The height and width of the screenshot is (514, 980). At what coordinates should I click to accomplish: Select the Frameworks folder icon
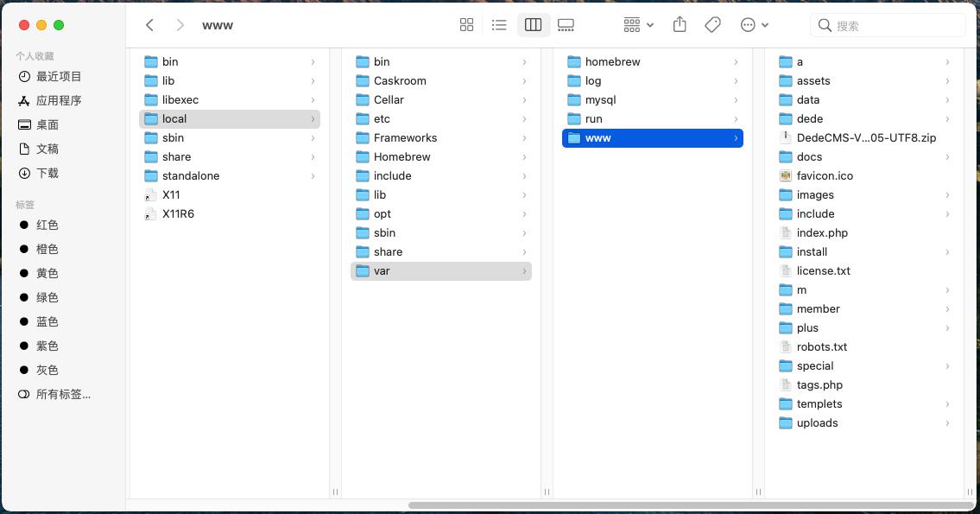[363, 138]
